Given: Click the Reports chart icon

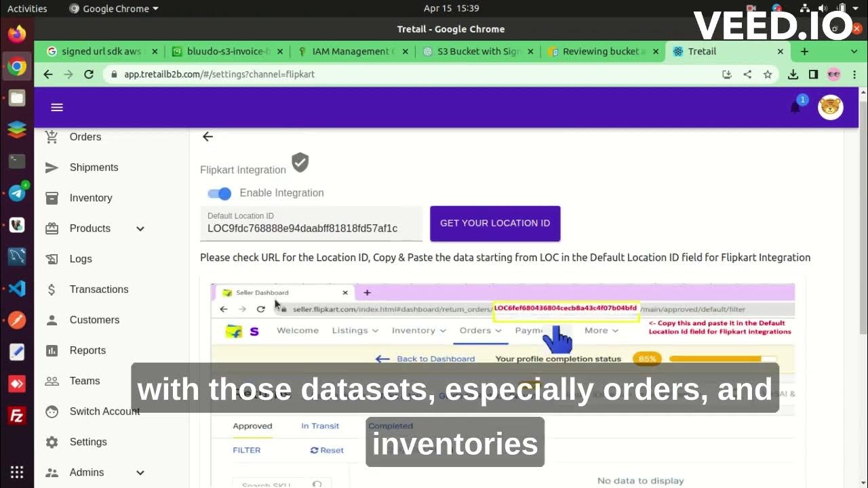Looking at the screenshot, I should coord(52,350).
